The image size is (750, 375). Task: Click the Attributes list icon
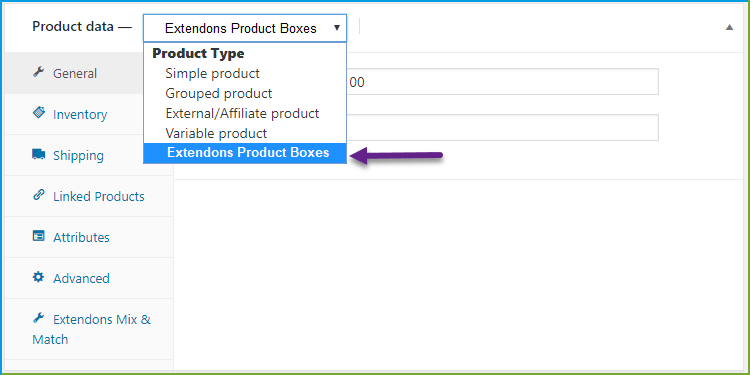(x=38, y=236)
